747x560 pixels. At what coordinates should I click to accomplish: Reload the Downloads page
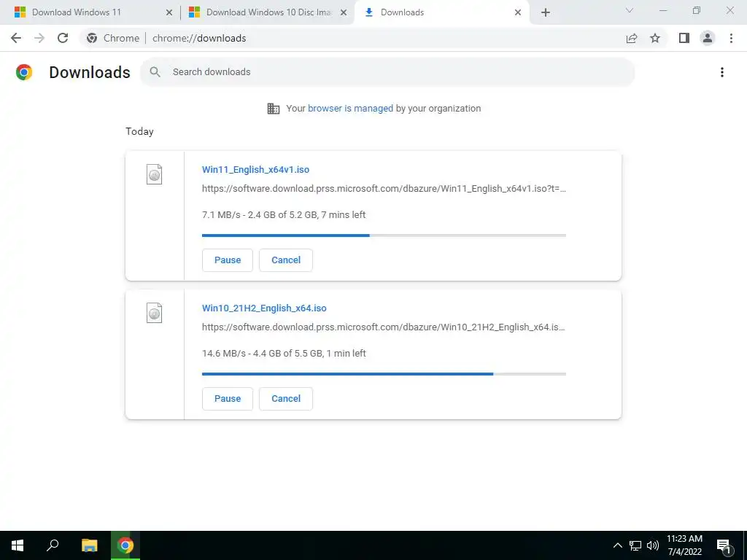point(63,38)
